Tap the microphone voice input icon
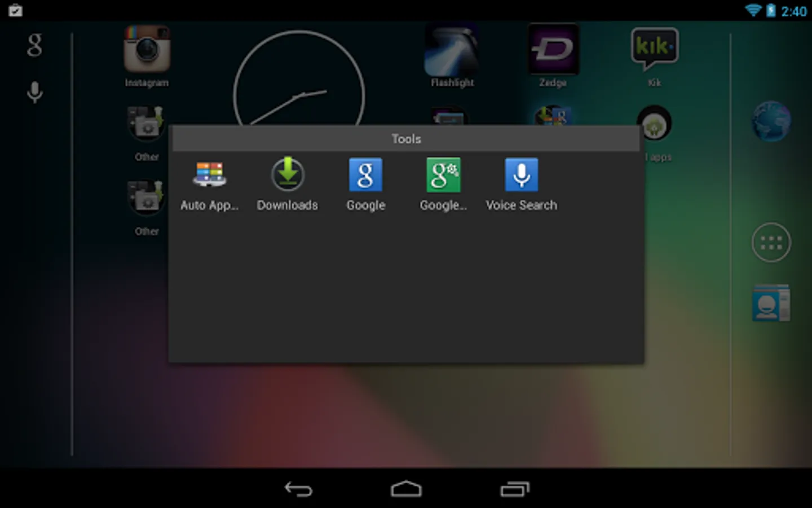Screen dimensions: 812x508 pyautogui.click(x=35, y=92)
